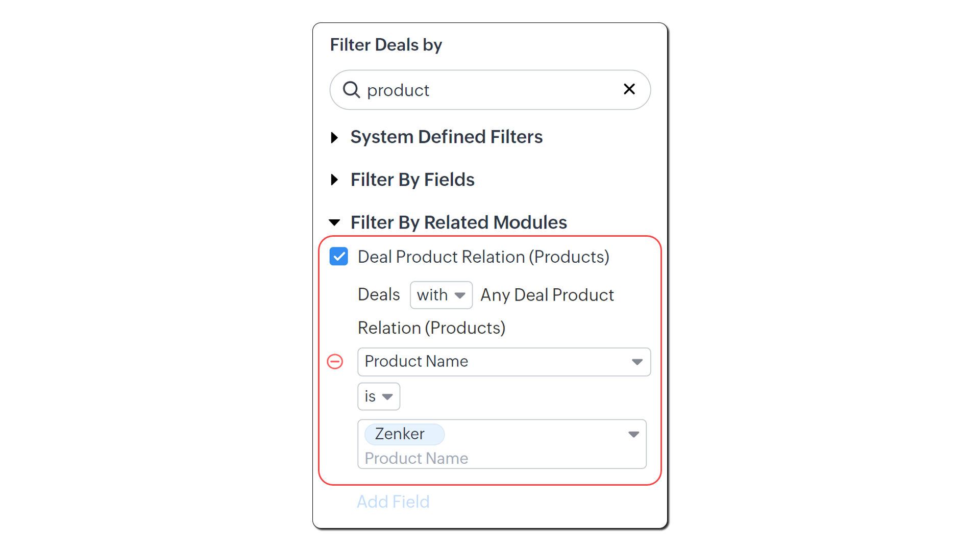Collapse Filter By Related Modules arrow

[x=334, y=222]
